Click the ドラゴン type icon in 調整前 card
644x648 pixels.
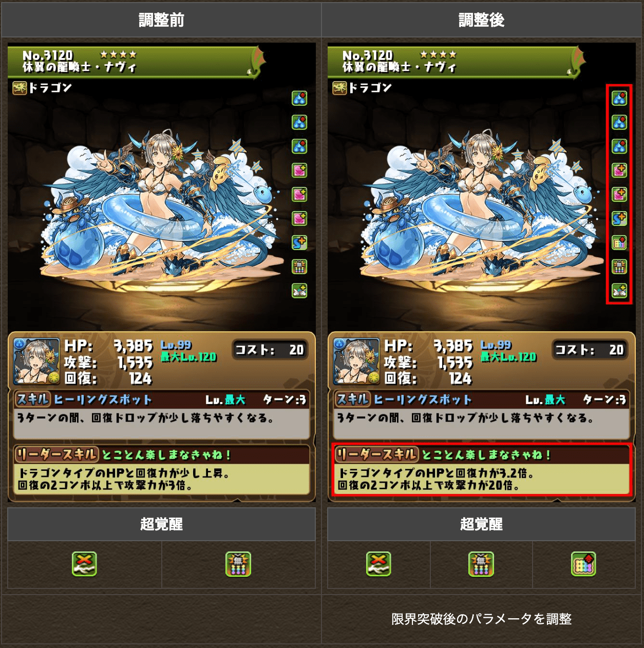coord(20,88)
